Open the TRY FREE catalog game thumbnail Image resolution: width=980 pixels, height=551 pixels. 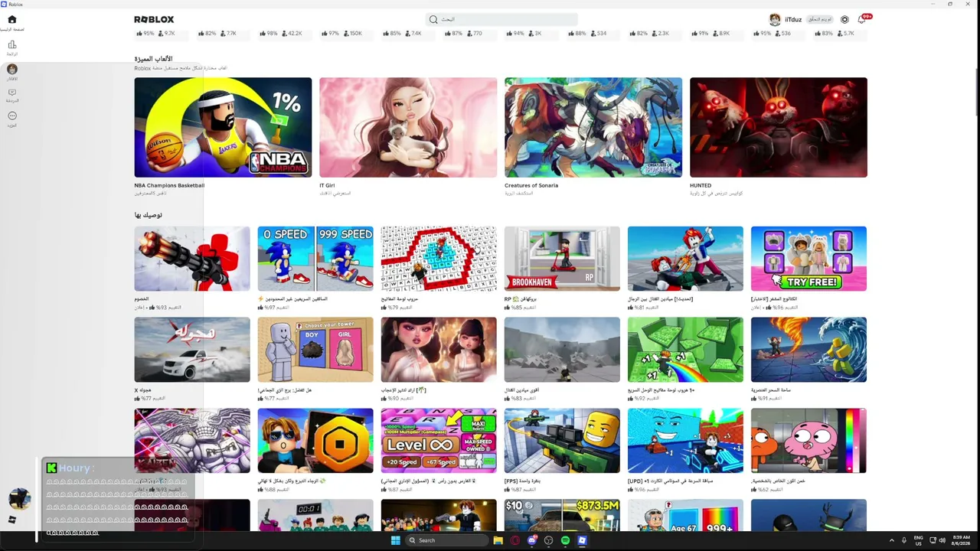[x=808, y=259]
